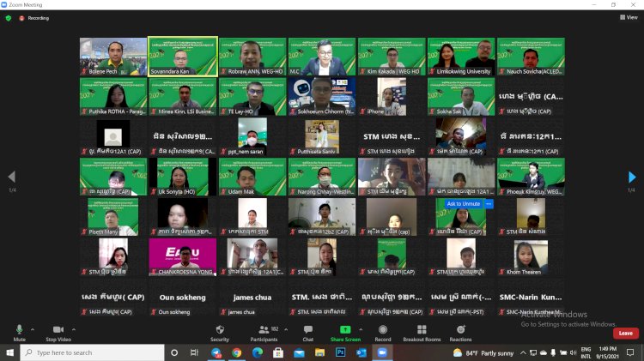Image resolution: width=644 pixels, height=361 pixels.
Task: Open the taskbar clock showing 1:49 PM
Action: pos(607,352)
